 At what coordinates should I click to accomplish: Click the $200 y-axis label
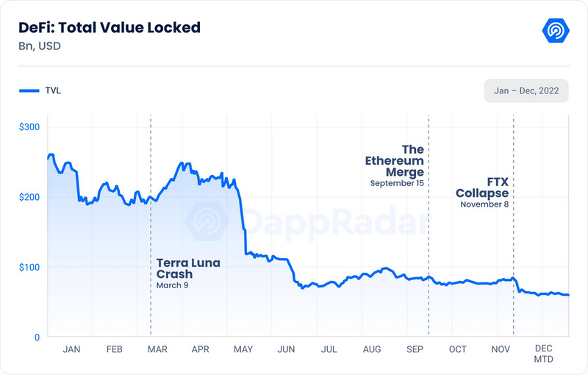(29, 197)
